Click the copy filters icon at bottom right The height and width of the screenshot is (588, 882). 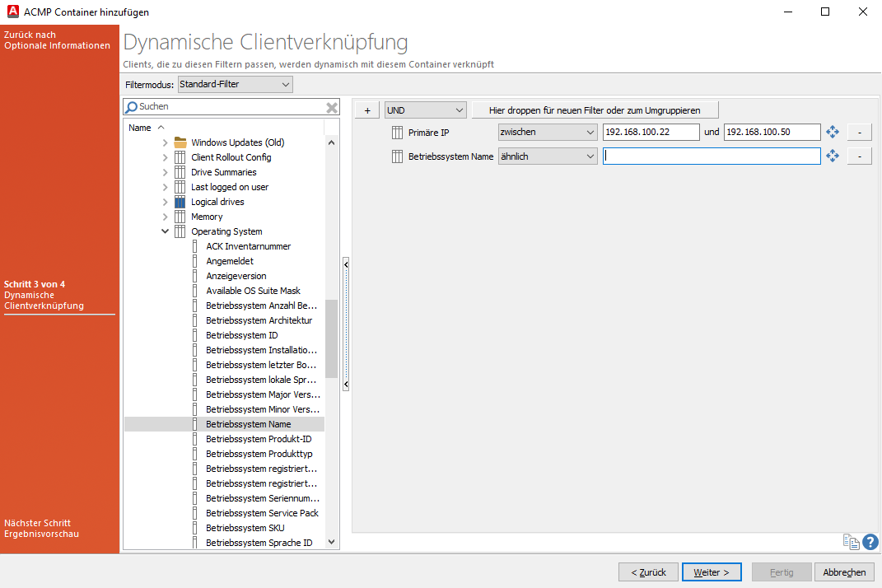pyautogui.click(x=851, y=542)
